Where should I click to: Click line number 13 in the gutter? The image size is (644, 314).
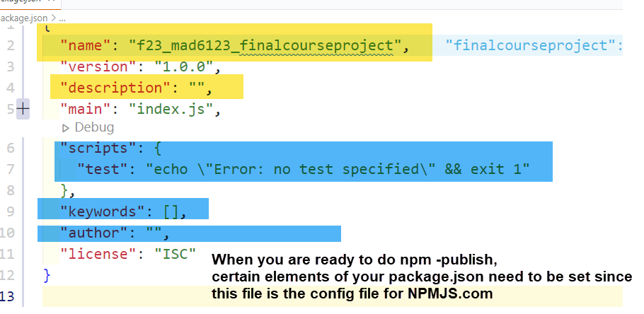coord(10,295)
